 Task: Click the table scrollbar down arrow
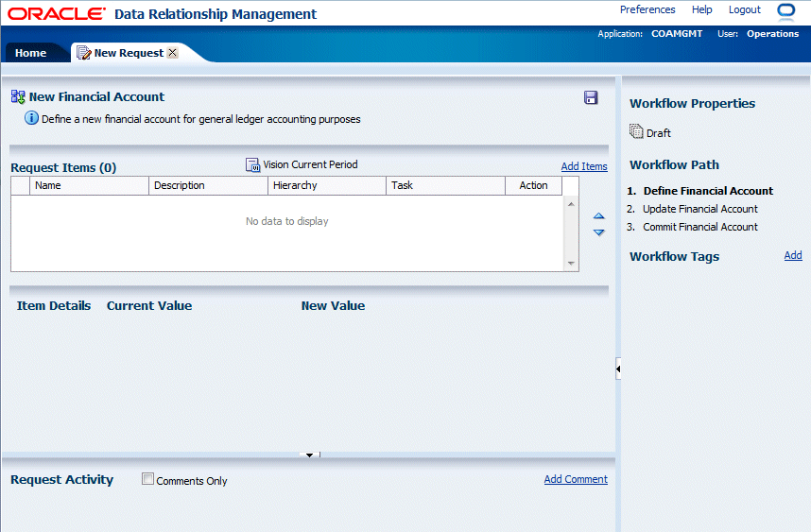tap(571, 263)
